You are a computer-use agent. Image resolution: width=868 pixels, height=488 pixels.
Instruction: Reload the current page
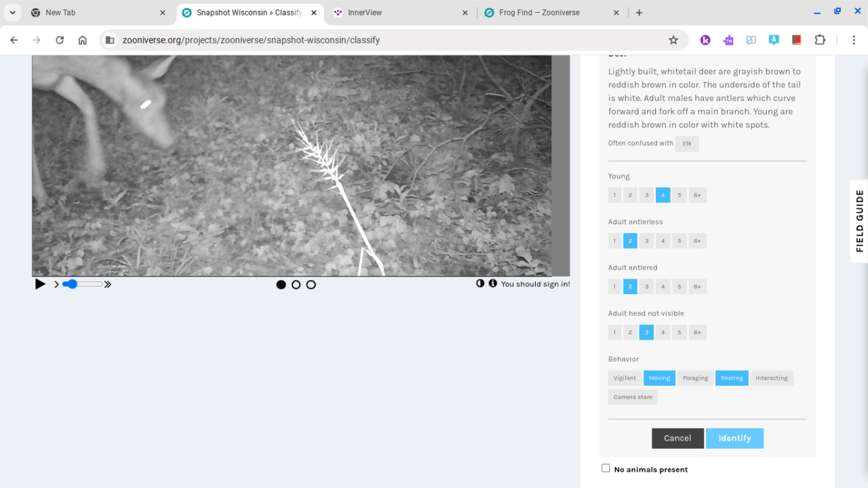click(60, 40)
